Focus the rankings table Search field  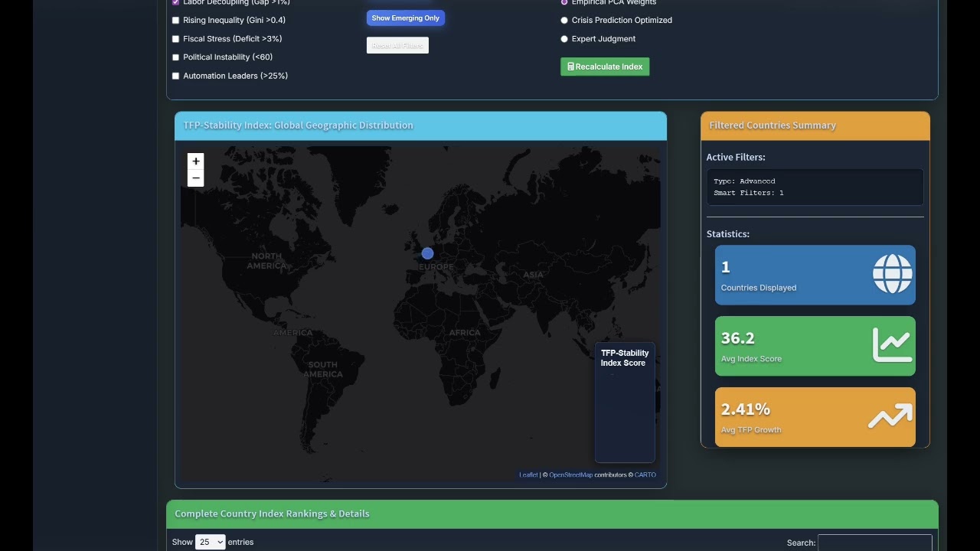pyautogui.click(x=875, y=543)
